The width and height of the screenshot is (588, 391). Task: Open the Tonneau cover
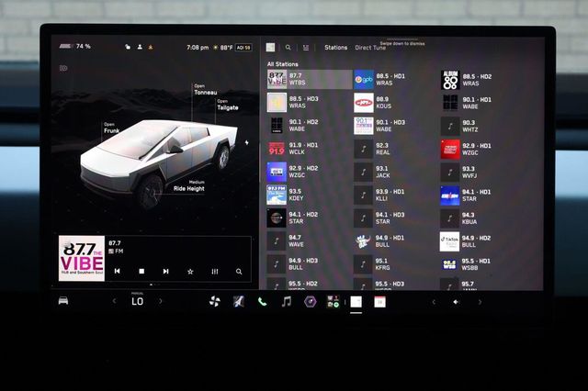pos(205,90)
